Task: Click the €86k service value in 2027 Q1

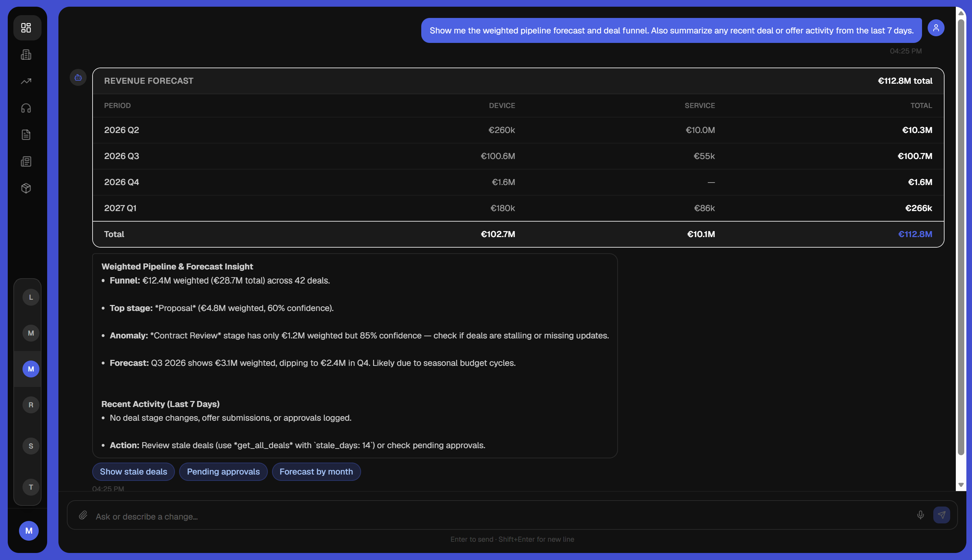Action: [704, 208]
